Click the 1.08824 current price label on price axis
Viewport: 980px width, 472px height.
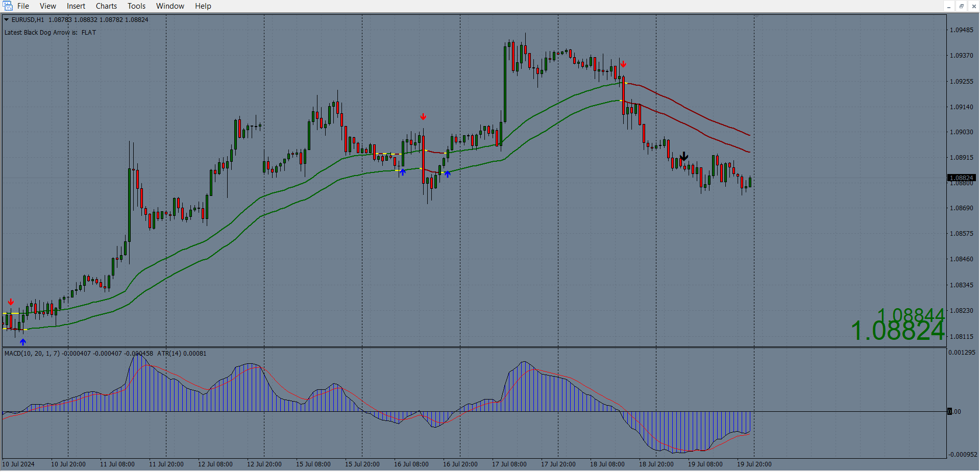(x=962, y=178)
